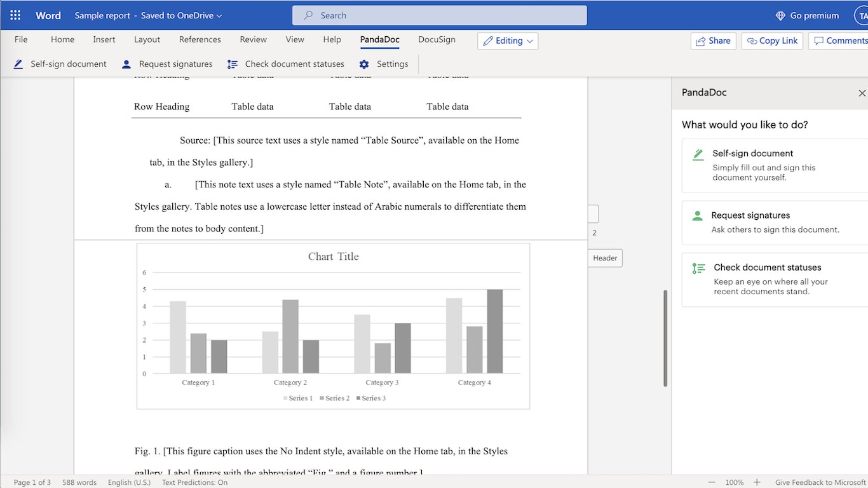868x488 pixels.
Task: Open the document title saved-location dropdown
Action: pyautogui.click(x=219, y=16)
